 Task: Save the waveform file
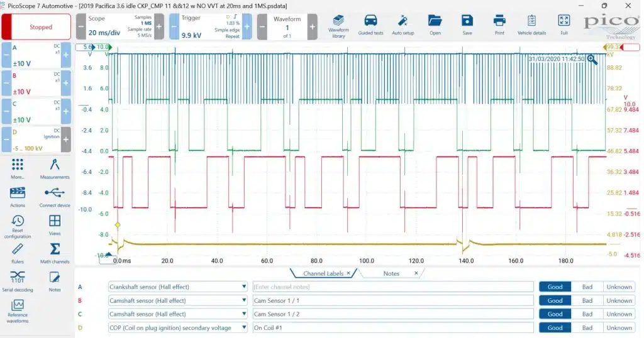(x=467, y=25)
